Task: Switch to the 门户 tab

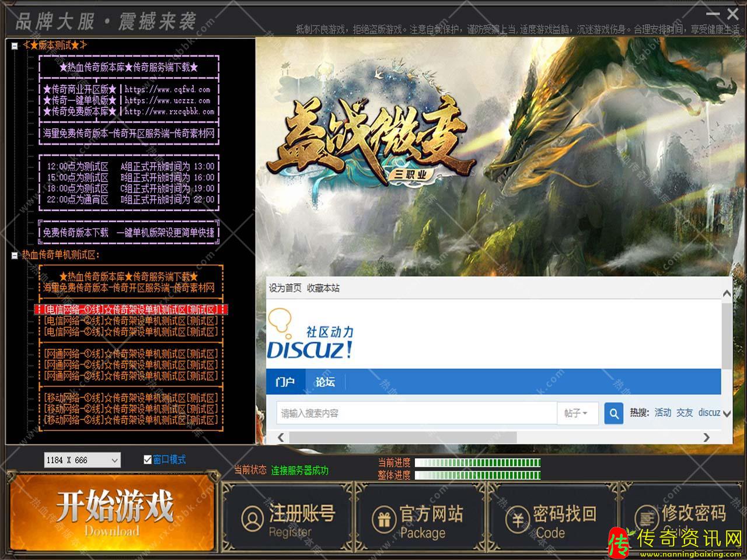Action: [x=285, y=382]
